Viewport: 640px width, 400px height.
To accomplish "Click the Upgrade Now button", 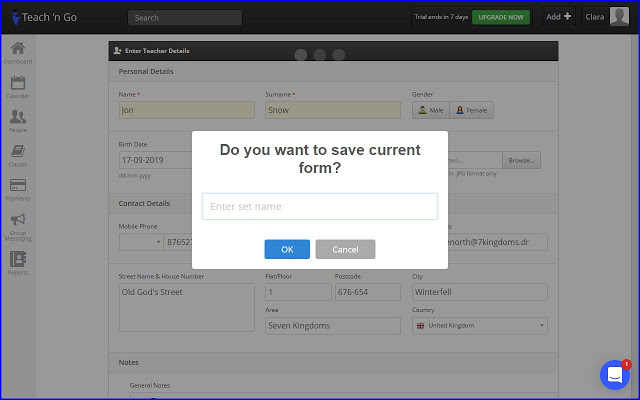I will click(x=501, y=17).
